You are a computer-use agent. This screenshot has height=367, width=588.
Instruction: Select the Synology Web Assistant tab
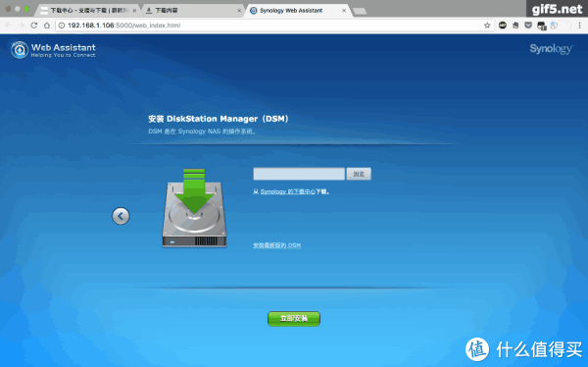point(297,11)
